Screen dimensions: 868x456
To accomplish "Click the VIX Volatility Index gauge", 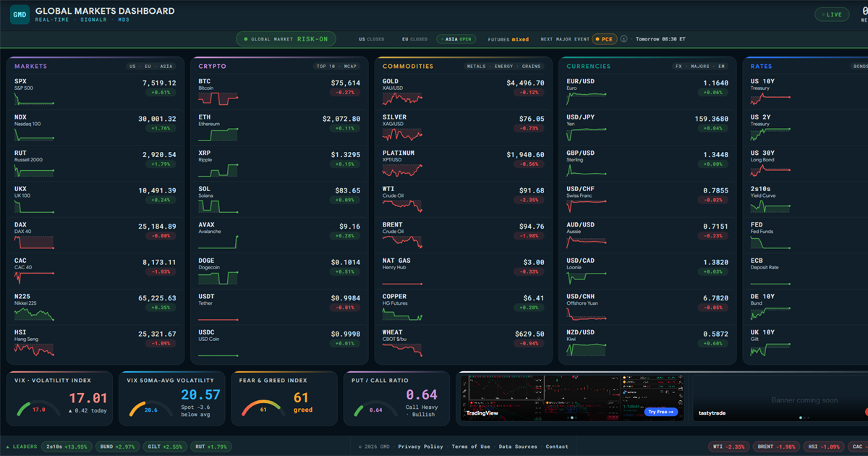I will [38, 410].
